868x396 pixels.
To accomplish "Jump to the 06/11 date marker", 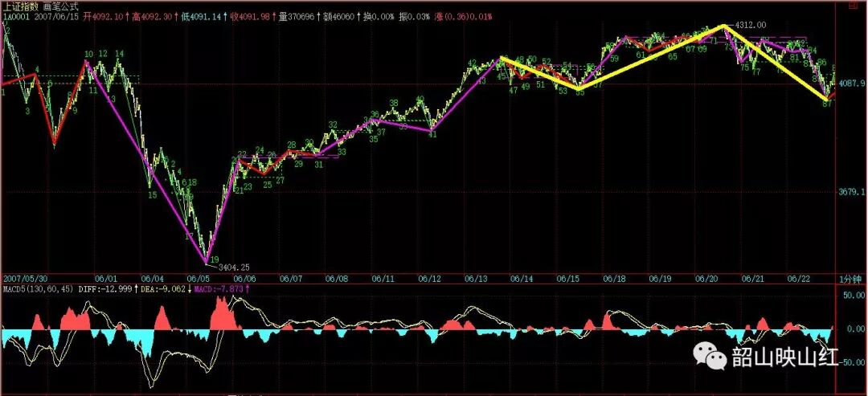I will 383,277.
